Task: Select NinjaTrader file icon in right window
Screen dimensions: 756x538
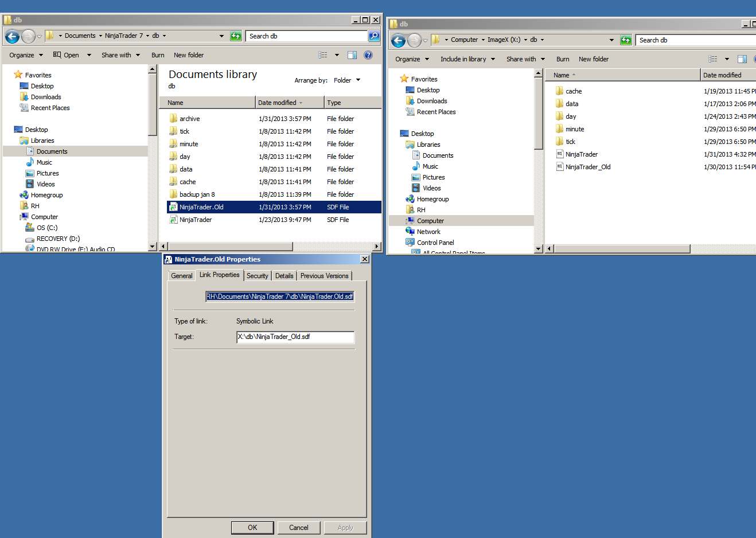Action: point(559,154)
